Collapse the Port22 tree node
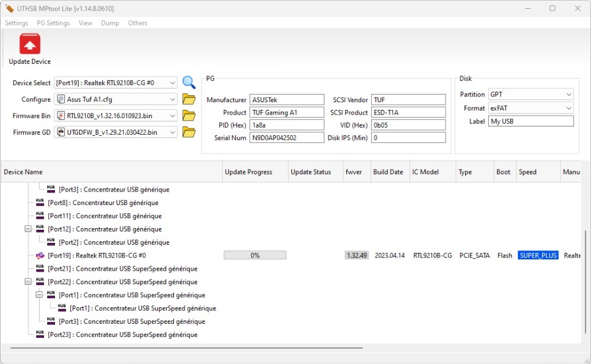The height and width of the screenshot is (364, 591). pos(28,282)
